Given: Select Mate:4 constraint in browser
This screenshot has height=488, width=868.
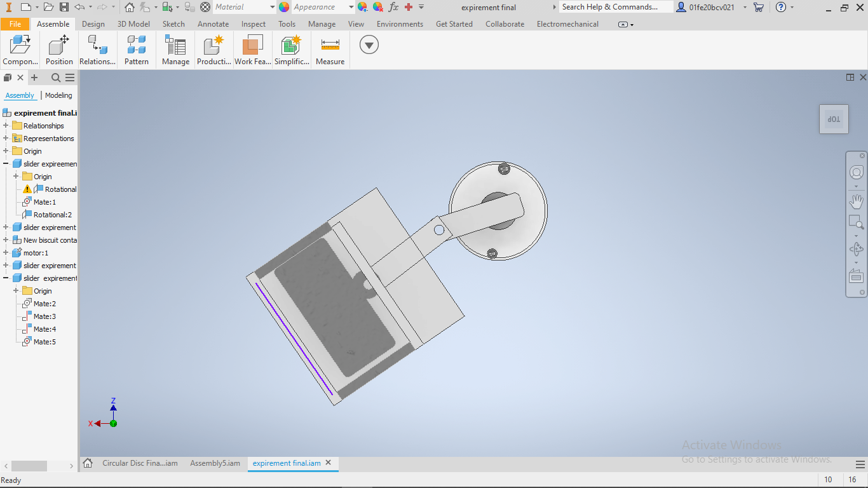Looking at the screenshot, I should (44, 329).
